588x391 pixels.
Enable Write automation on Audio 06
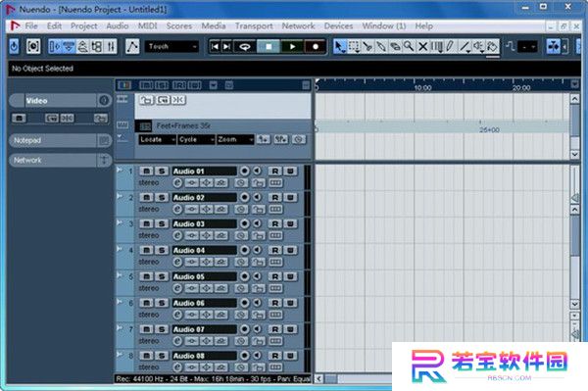290,303
